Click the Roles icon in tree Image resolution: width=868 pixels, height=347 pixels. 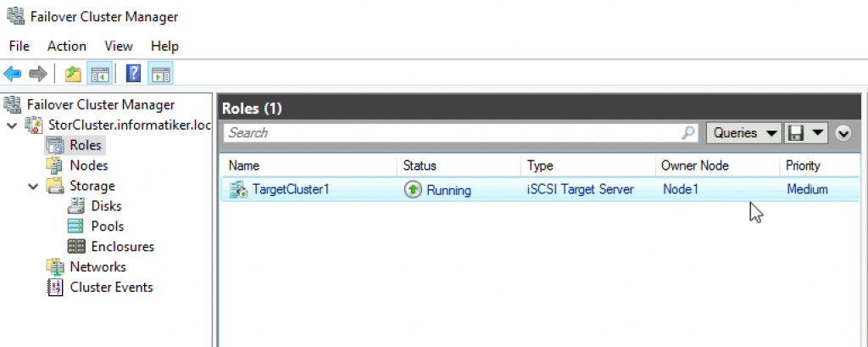tap(55, 145)
